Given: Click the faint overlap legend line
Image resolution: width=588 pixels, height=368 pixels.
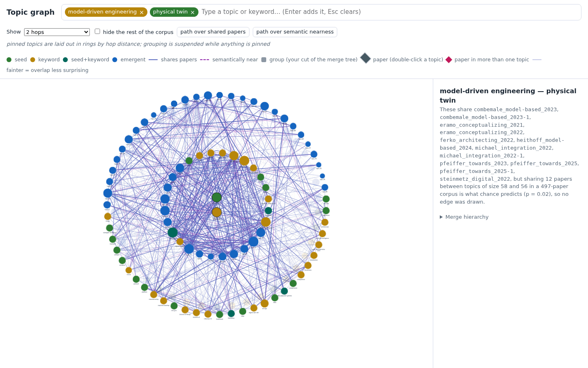Looking at the screenshot, I should 537,60.
